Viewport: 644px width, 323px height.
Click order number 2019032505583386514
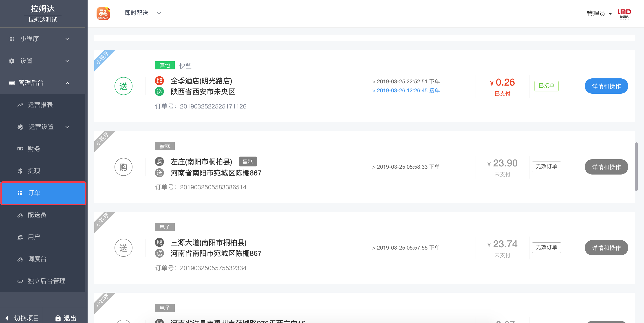click(x=213, y=187)
